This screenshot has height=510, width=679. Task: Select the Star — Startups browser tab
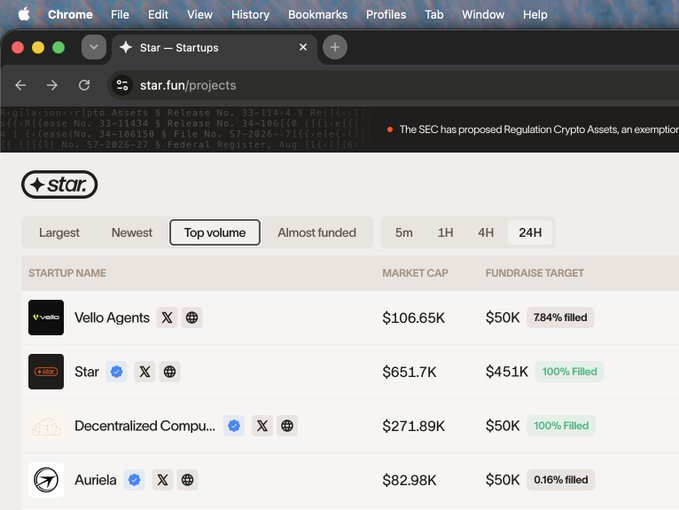[214, 48]
